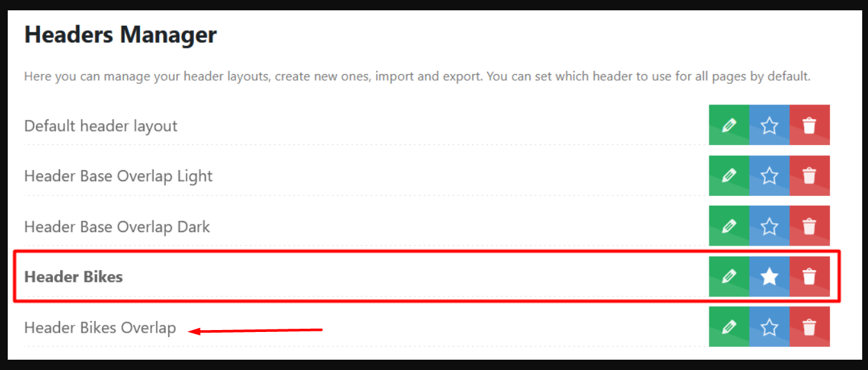
Task: Edit the Header Bikes layout
Action: pyautogui.click(x=729, y=277)
